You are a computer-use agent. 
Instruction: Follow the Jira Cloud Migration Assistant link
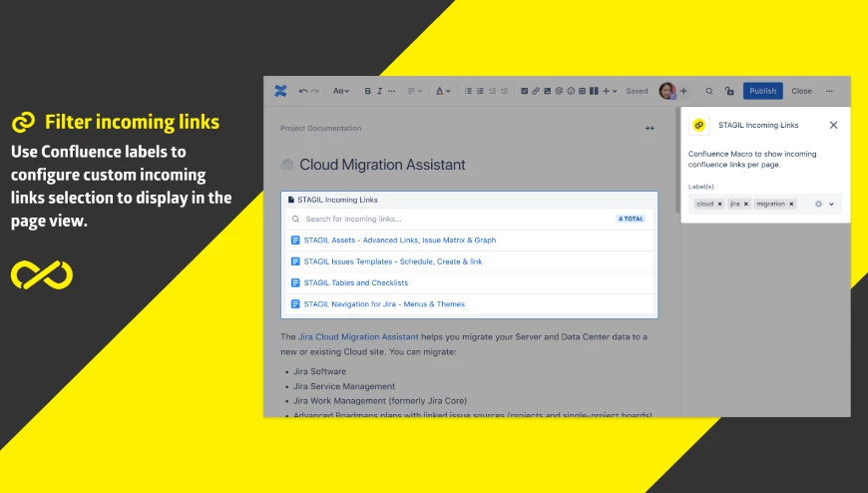pyautogui.click(x=358, y=336)
